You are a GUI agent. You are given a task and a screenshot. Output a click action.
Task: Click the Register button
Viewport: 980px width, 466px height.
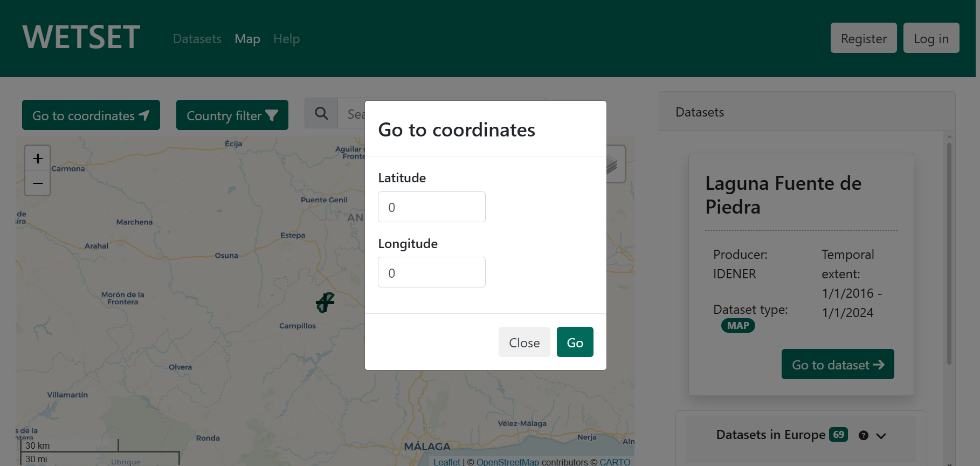[864, 38]
